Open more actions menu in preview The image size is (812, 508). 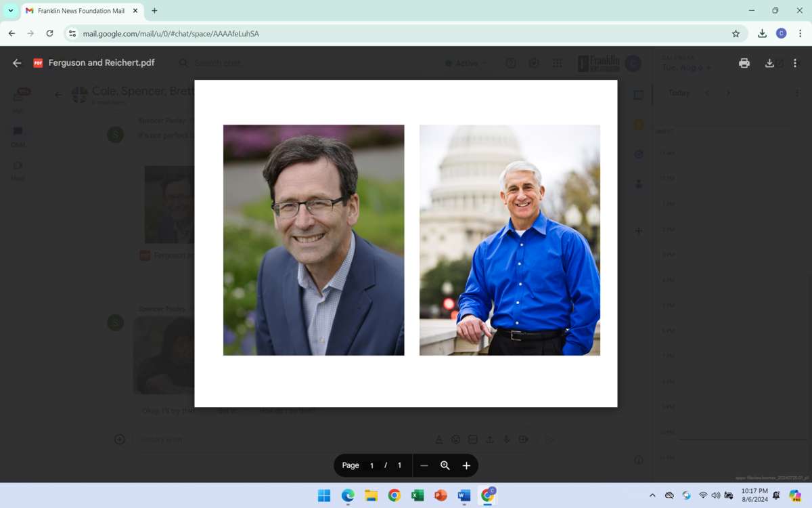(795, 63)
